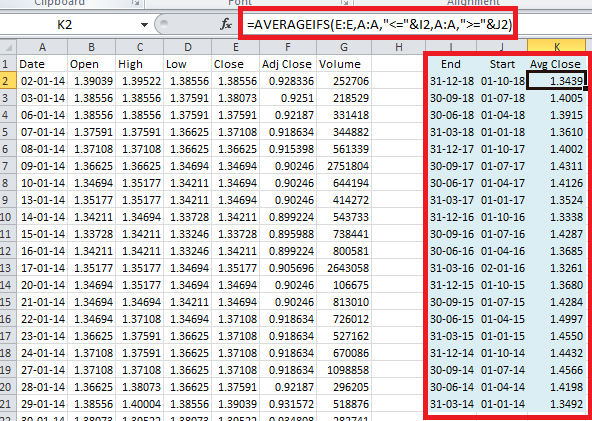Select column G header
Screen dimensions: 592x421
(344, 47)
